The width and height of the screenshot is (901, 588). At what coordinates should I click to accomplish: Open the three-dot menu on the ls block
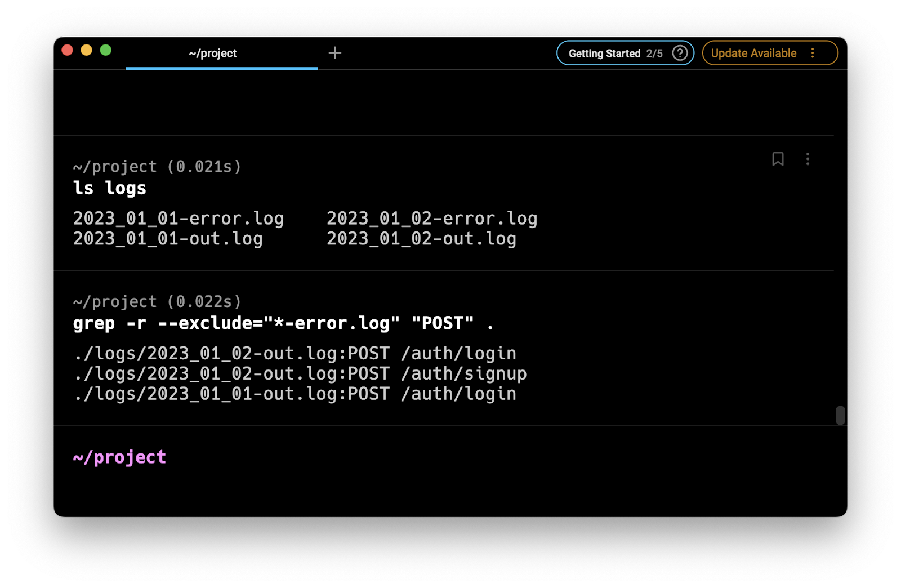[808, 160]
